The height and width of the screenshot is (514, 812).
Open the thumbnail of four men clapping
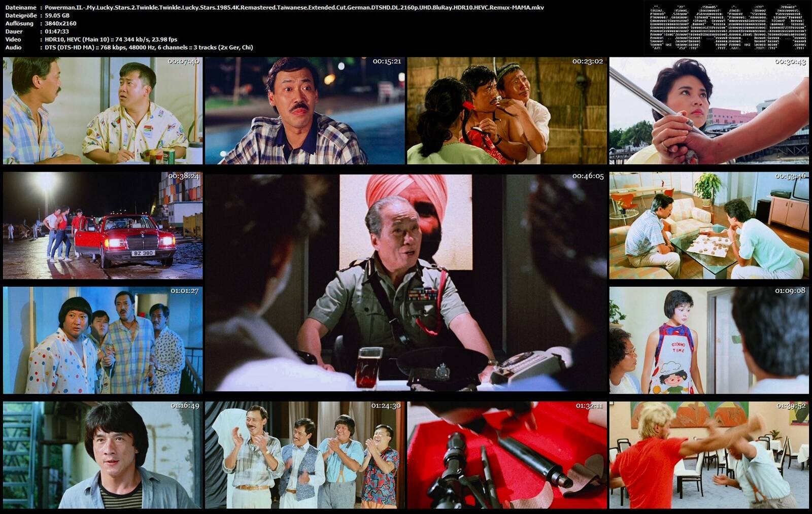coord(305,455)
